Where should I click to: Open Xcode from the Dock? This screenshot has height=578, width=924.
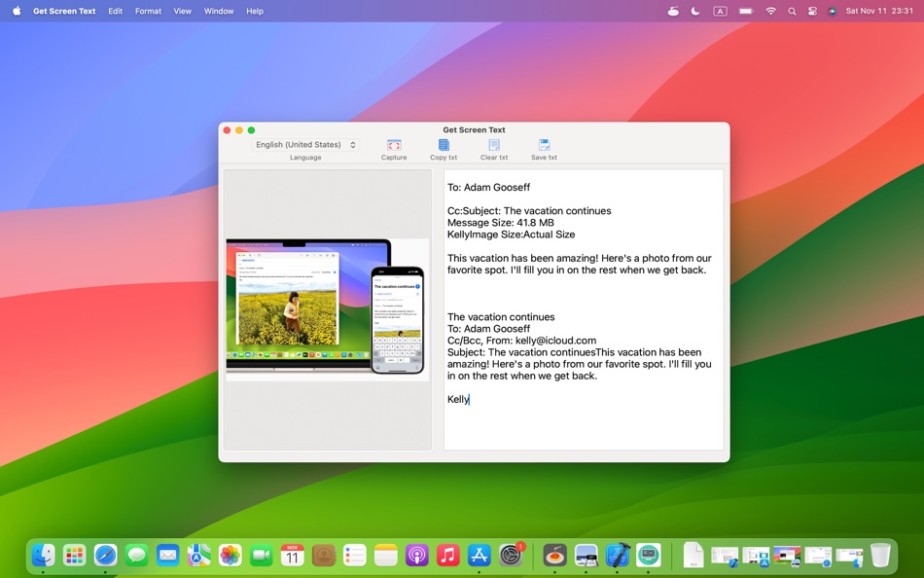tap(617, 555)
